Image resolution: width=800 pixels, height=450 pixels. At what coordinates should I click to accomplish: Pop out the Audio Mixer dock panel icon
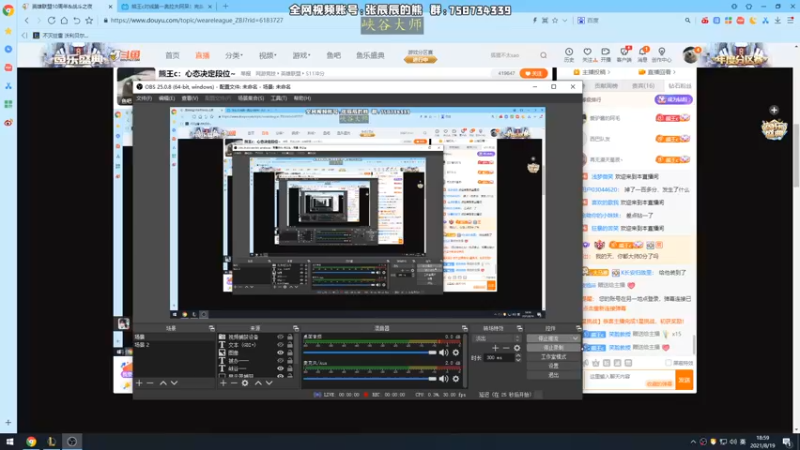click(464, 328)
